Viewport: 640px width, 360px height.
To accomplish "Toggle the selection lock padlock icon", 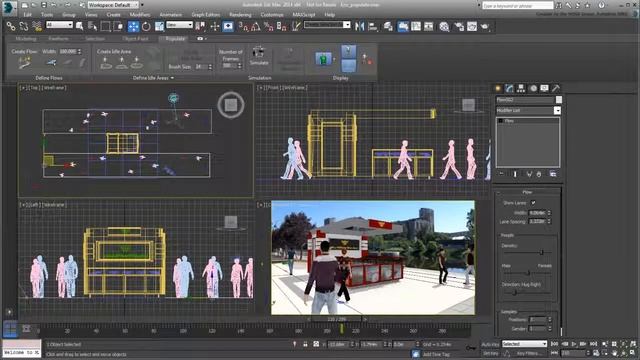I will point(305,344).
